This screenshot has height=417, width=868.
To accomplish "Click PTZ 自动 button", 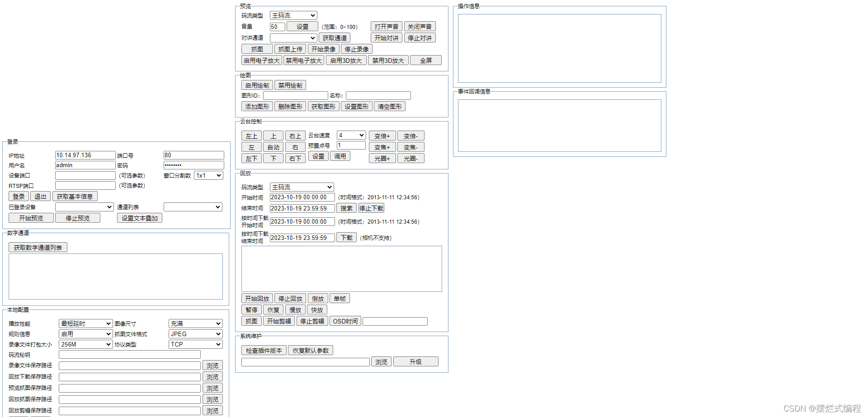I will [274, 147].
